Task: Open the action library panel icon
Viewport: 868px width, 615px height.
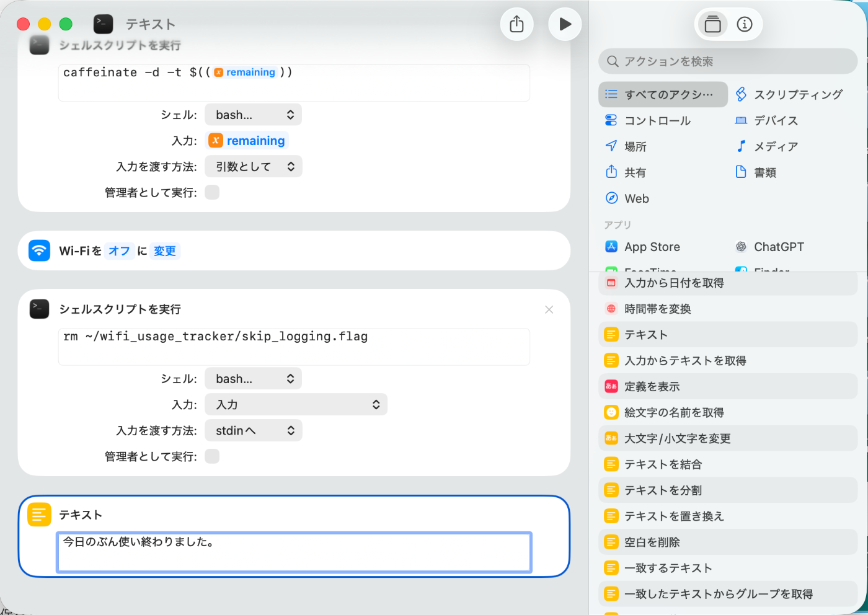Action: pos(713,24)
